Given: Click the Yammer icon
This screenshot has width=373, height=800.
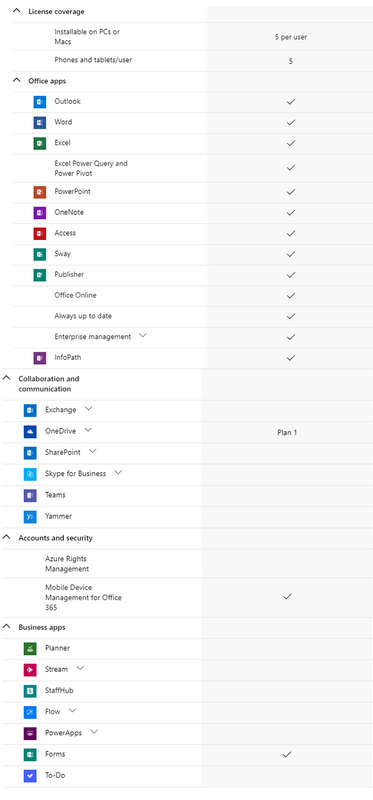Looking at the screenshot, I should point(30,517).
